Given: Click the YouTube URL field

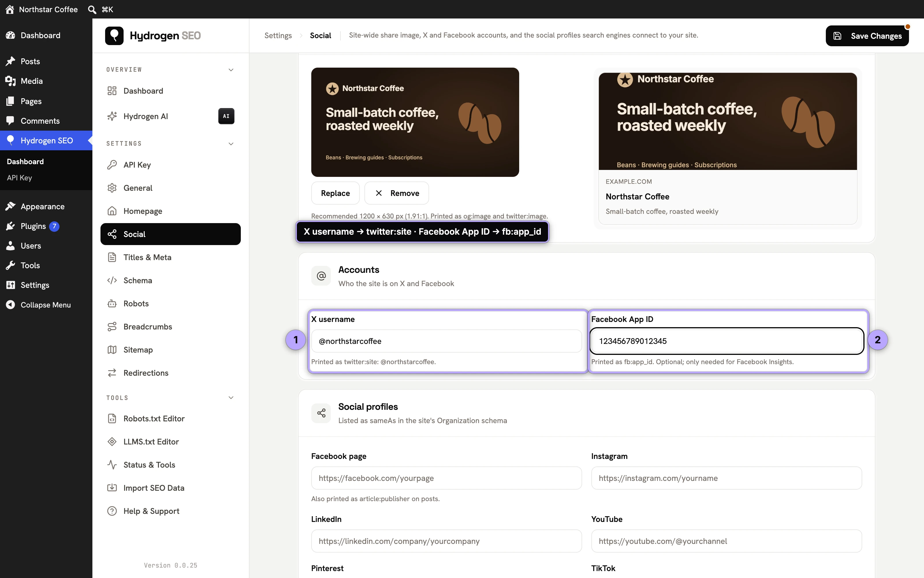Looking at the screenshot, I should click(726, 541).
